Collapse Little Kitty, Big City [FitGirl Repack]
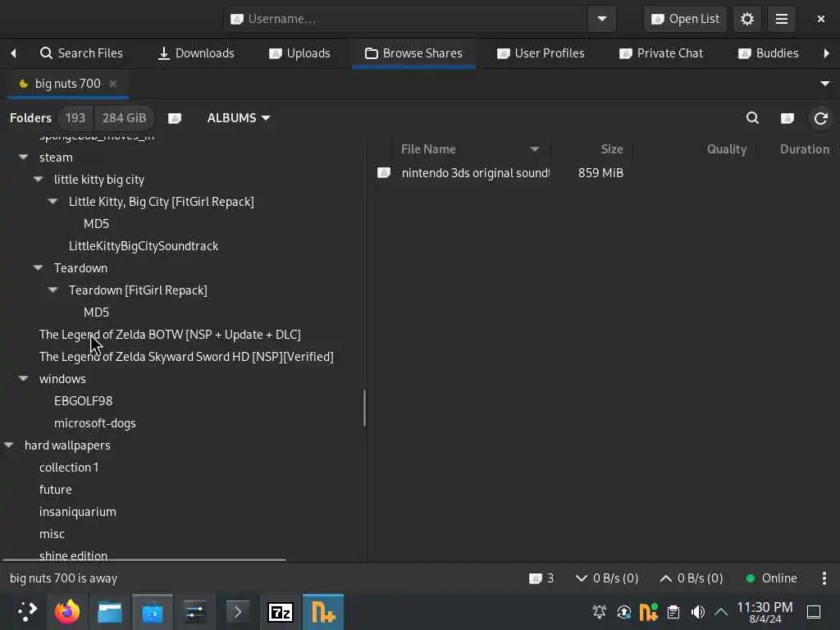 (52, 202)
